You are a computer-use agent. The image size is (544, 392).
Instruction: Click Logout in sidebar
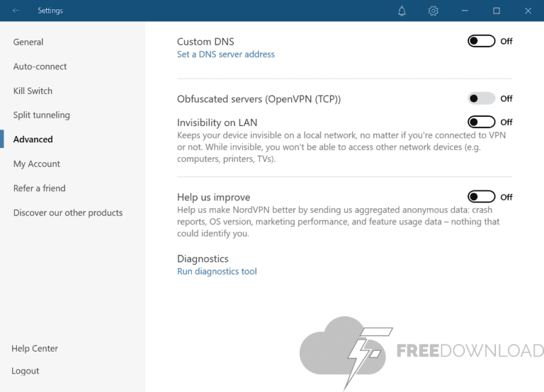tap(25, 371)
